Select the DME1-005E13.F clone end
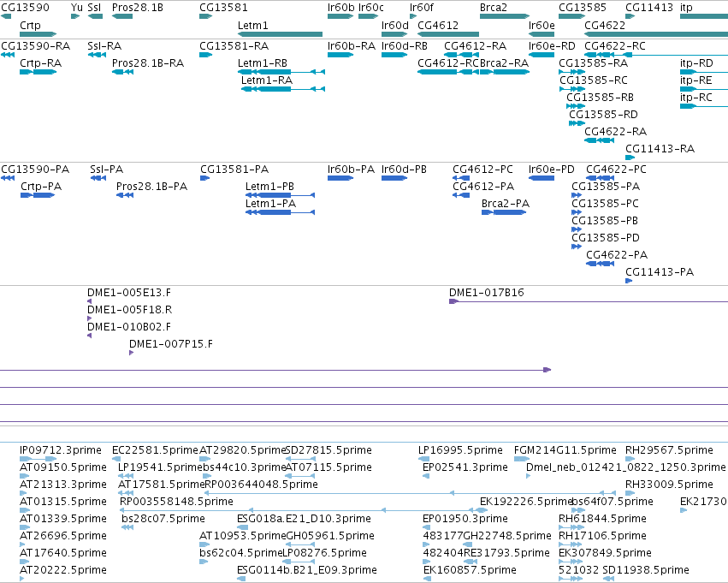This screenshot has width=728, height=583. click(129, 293)
